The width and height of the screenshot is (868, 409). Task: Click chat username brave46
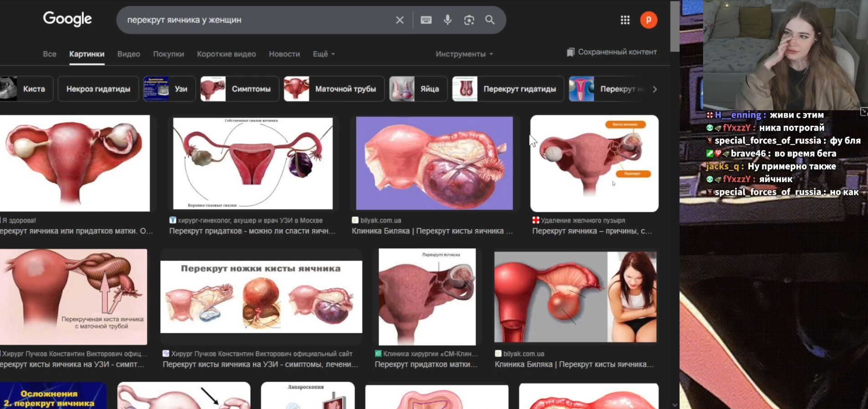748,153
